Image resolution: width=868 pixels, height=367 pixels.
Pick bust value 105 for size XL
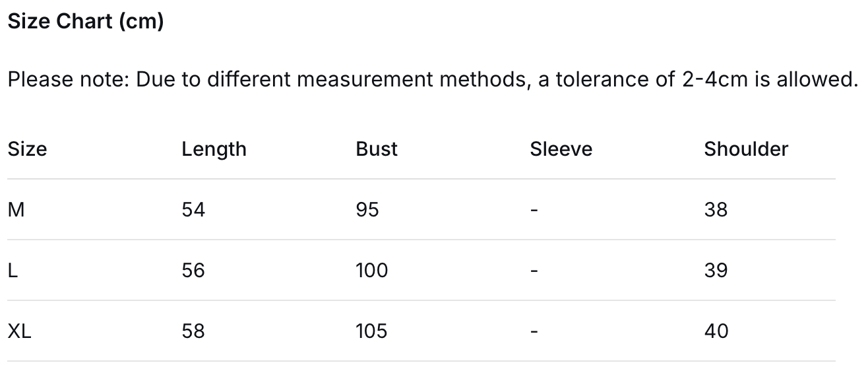pos(371,331)
